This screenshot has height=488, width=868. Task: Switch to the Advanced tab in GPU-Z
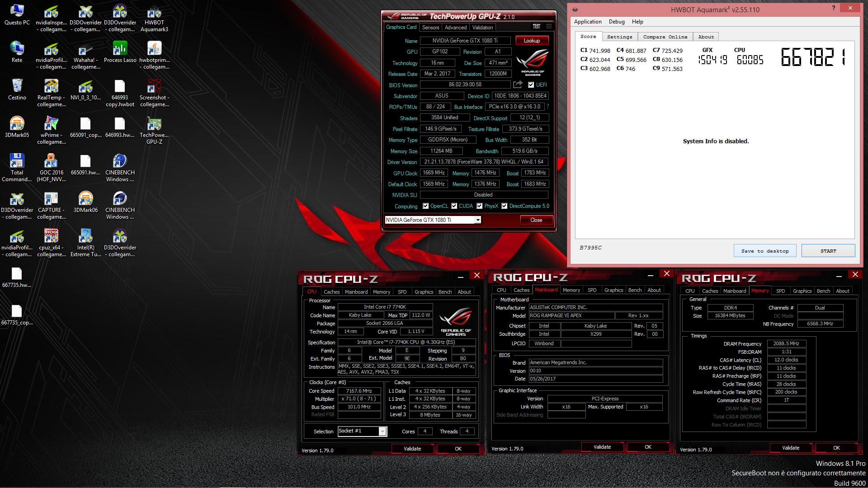(455, 28)
